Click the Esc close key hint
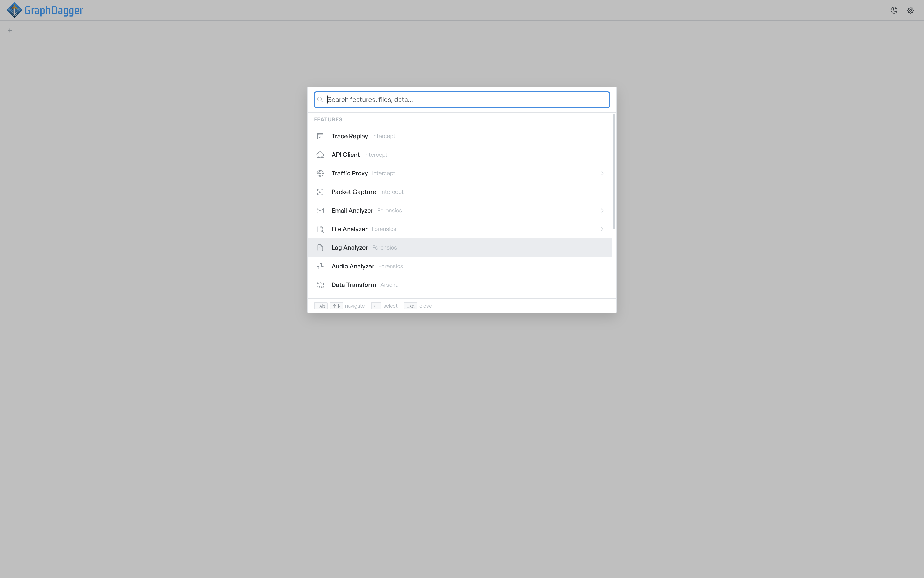The image size is (924, 578). click(x=410, y=306)
